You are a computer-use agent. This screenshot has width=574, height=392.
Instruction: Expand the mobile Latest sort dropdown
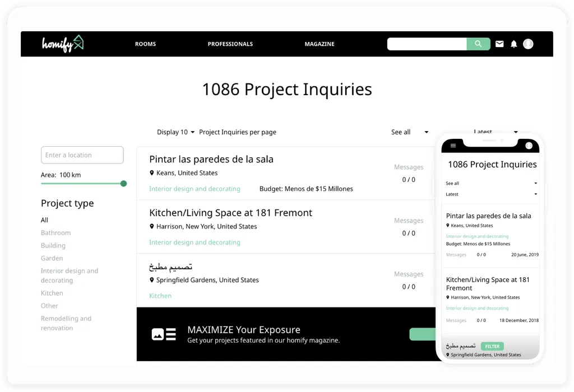point(491,194)
